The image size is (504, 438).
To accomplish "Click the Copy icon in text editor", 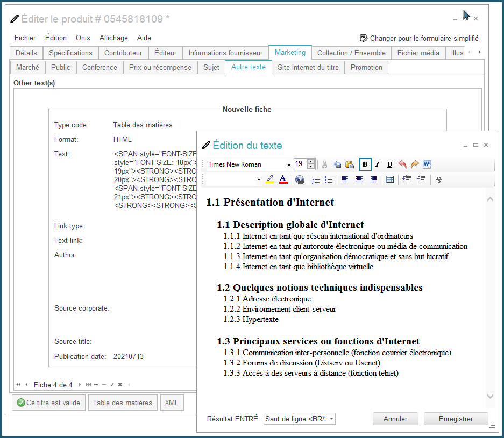I will 337,164.
